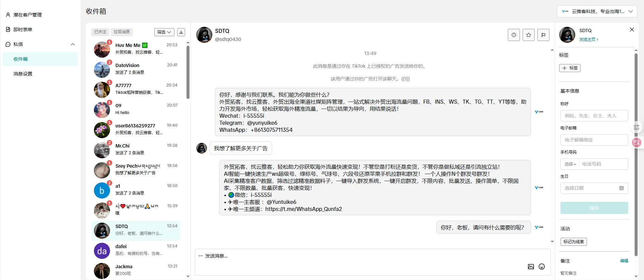Image resolution: width=644 pixels, height=280 pixels.
Task: Click the 保存 button
Action: tap(594, 208)
